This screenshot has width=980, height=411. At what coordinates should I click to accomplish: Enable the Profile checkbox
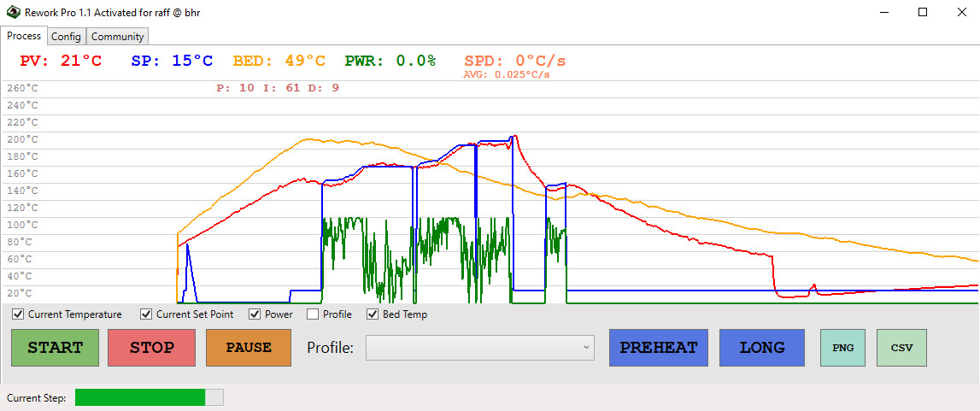tap(313, 314)
